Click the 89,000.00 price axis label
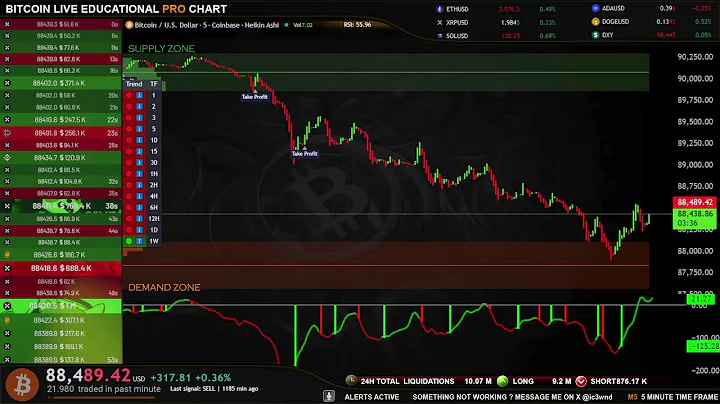 [x=695, y=165]
